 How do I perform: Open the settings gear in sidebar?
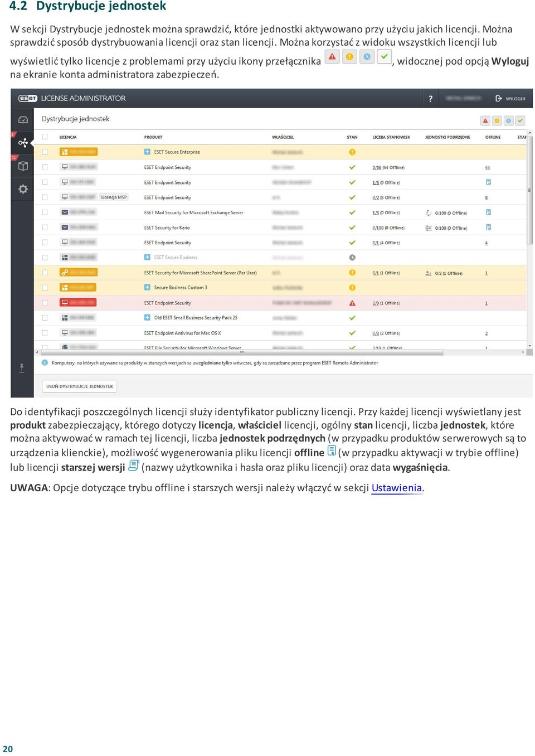click(x=23, y=189)
